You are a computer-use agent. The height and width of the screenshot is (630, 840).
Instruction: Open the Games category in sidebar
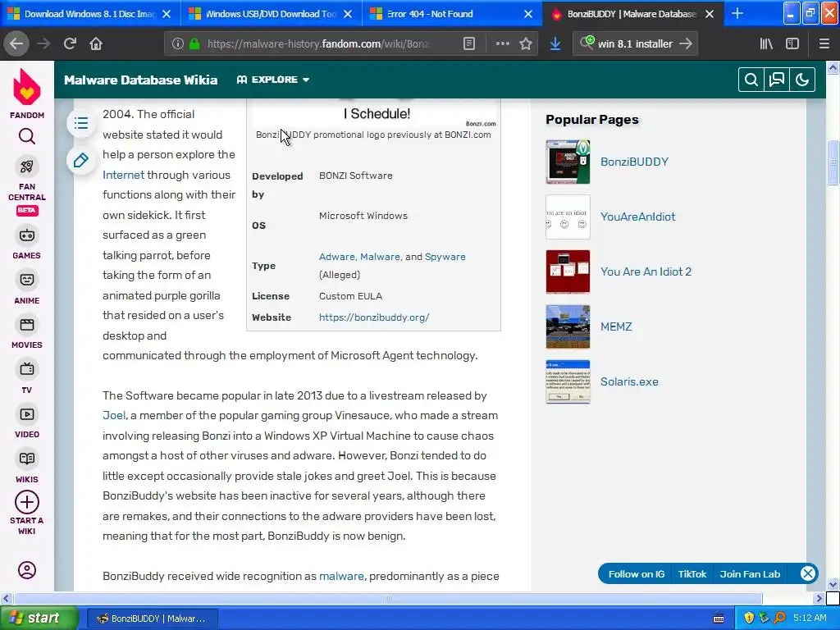(27, 243)
